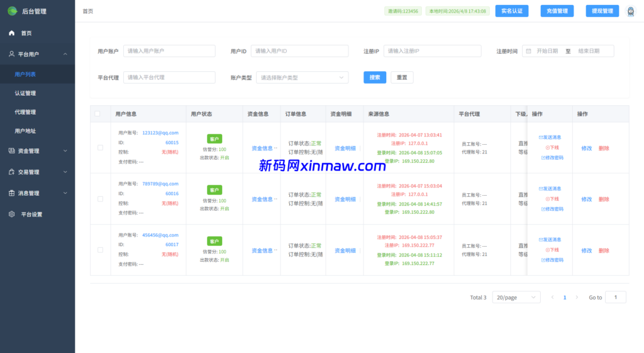The width and height of the screenshot is (644, 353).
Task: Click the 实名认证 button
Action: pos(512,11)
